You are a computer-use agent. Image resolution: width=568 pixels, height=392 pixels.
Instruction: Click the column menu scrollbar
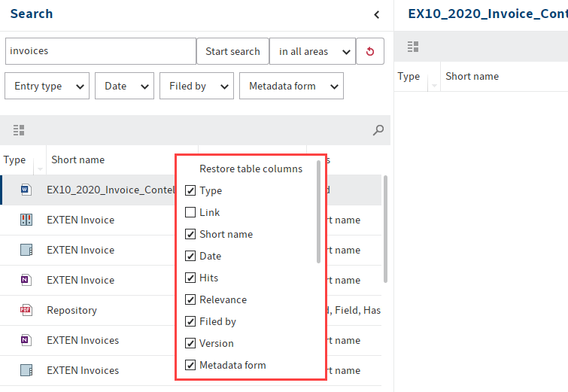click(319, 211)
